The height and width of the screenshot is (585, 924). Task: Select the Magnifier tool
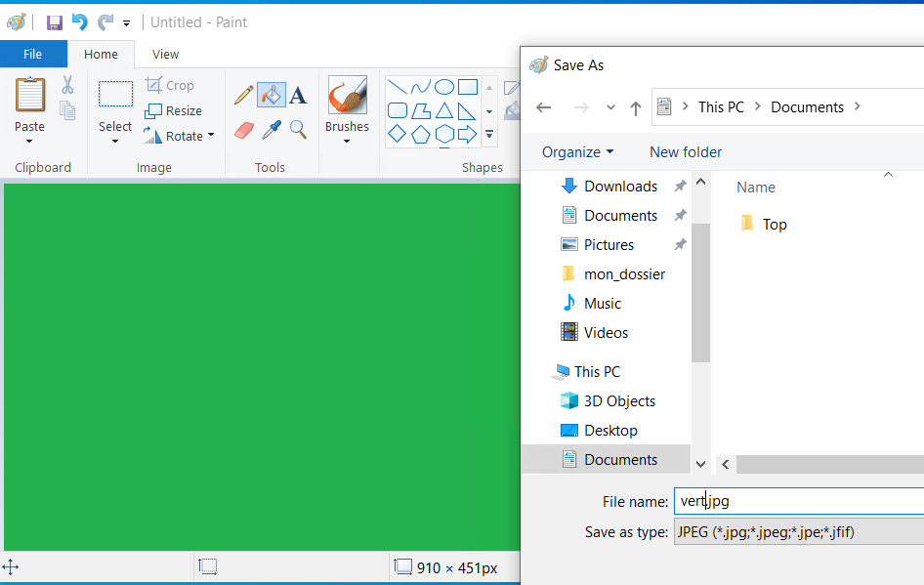298,129
